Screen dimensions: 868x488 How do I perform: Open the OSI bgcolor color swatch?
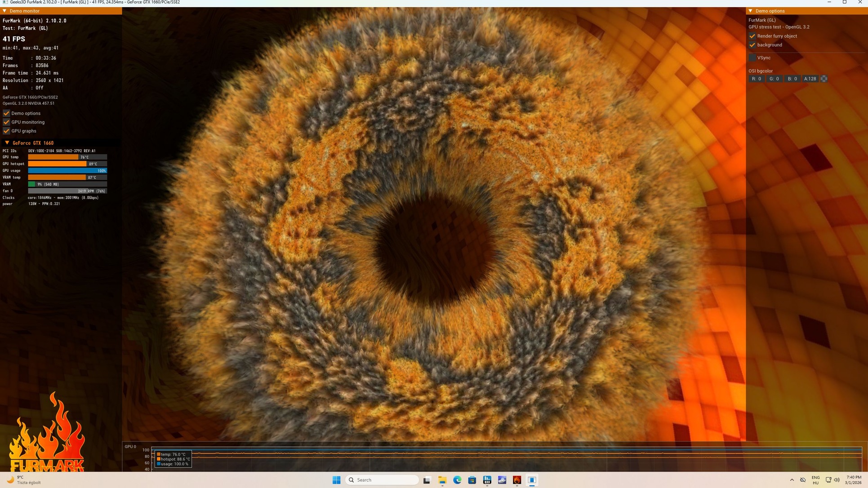point(823,79)
